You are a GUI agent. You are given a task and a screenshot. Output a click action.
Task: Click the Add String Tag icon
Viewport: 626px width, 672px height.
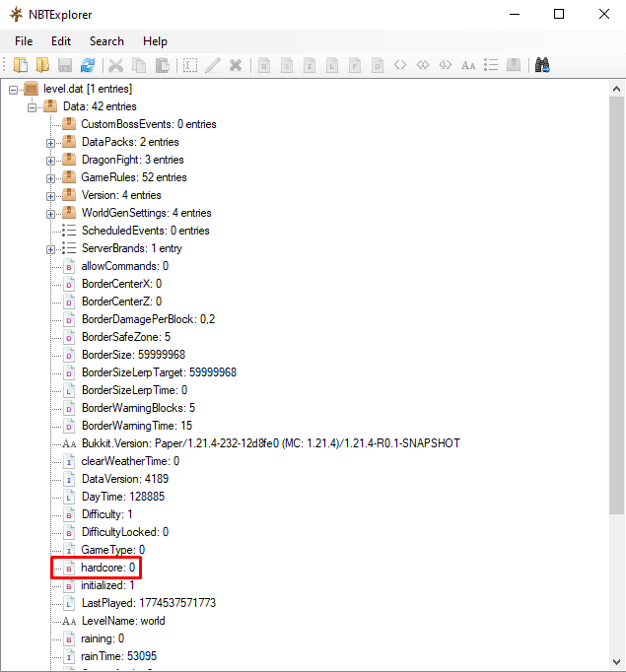(x=468, y=65)
